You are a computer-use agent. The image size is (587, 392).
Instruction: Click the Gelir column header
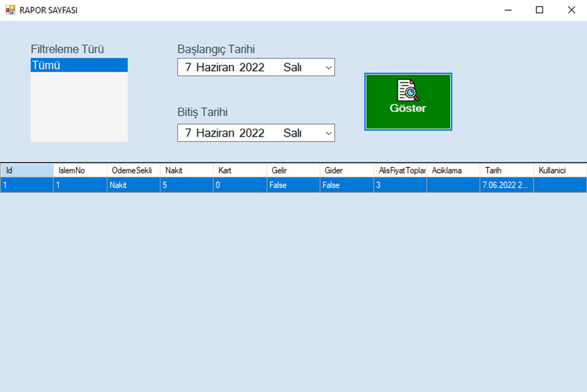pyautogui.click(x=294, y=170)
